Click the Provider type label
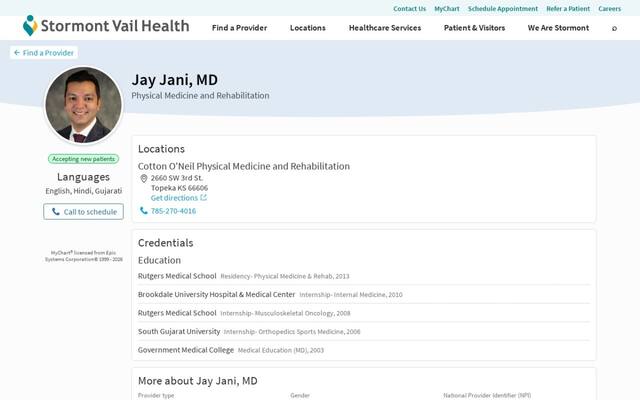This screenshot has width=640, height=400. tap(156, 395)
